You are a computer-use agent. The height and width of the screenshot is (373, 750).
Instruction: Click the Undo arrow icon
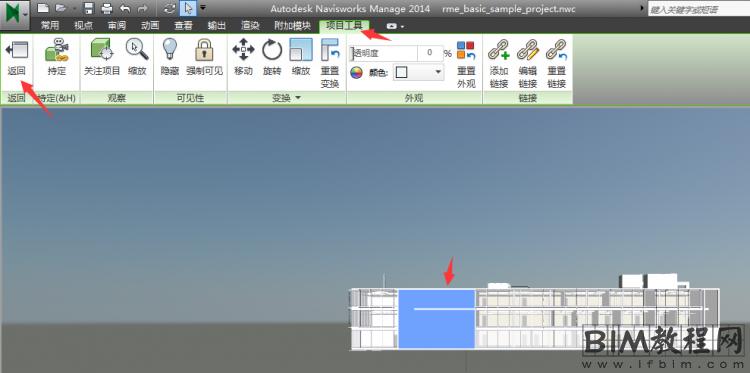pyautogui.click(x=124, y=8)
